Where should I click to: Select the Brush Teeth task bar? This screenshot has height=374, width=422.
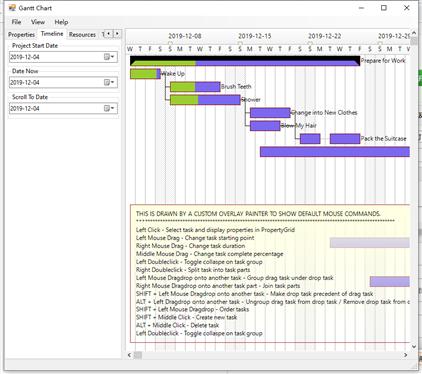[195, 87]
